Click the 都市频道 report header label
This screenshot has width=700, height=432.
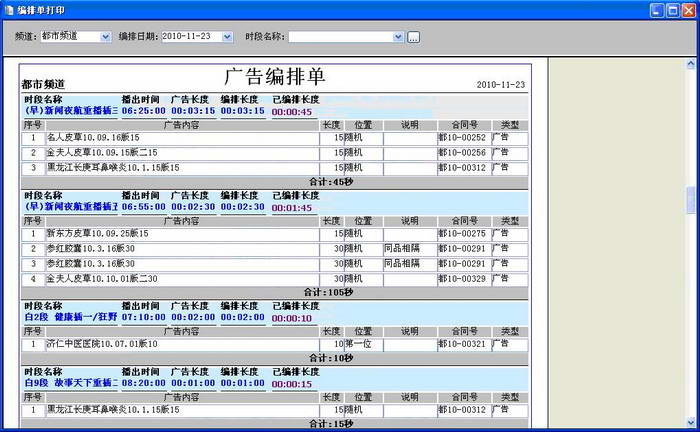click(x=43, y=84)
